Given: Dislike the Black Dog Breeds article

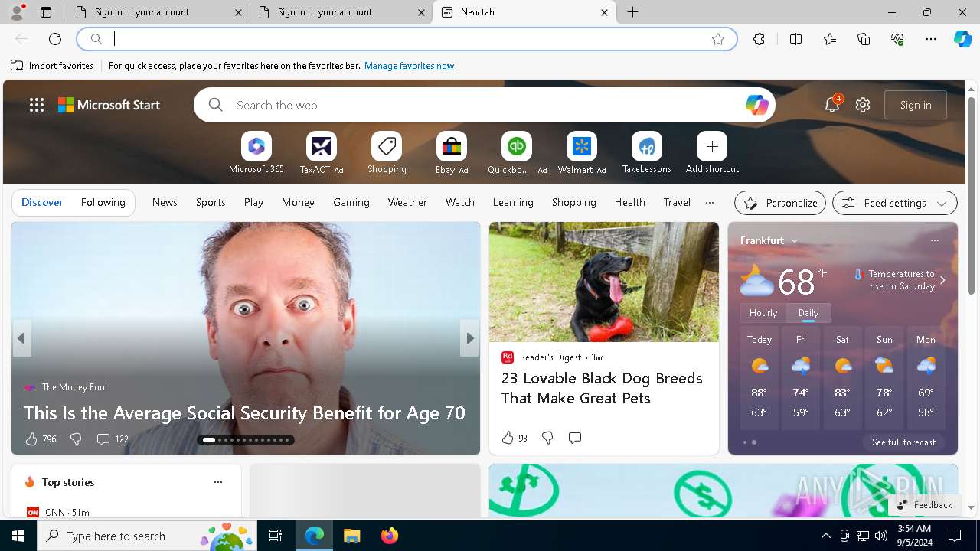Looking at the screenshot, I should 547,438.
